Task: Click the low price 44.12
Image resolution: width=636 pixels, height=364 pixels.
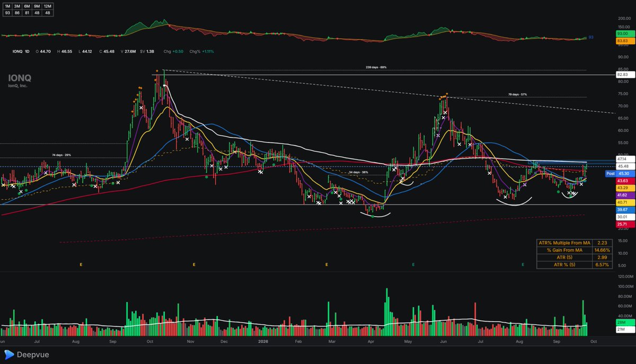Action: 88,51
